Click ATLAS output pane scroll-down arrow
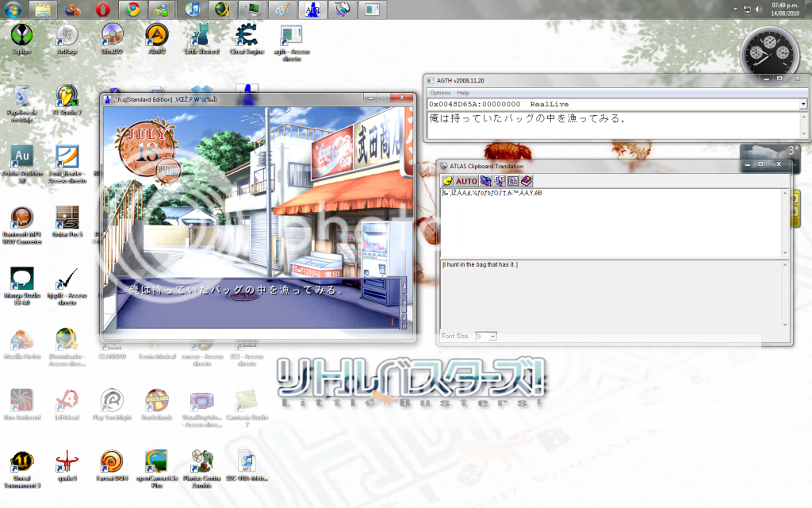Viewport: 812px width, 508px height. click(x=785, y=325)
